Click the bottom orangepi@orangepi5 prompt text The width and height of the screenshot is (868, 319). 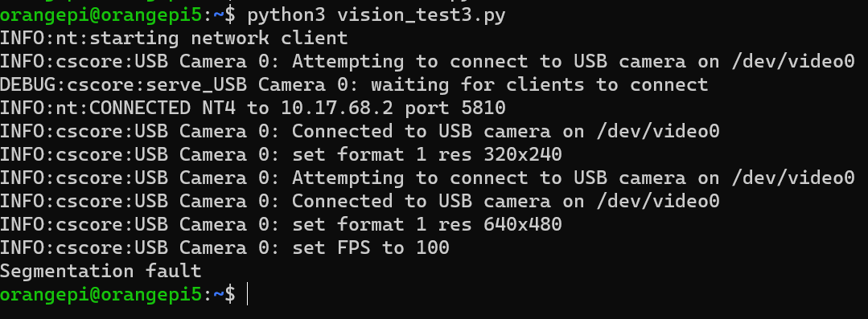pos(101,295)
